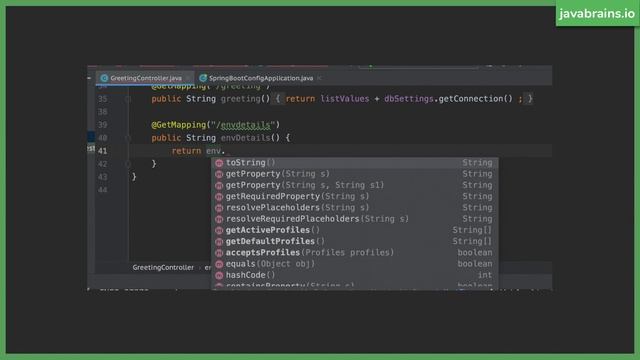Click method icon beside hashCode()
640x360 pixels.
pos(219,275)
